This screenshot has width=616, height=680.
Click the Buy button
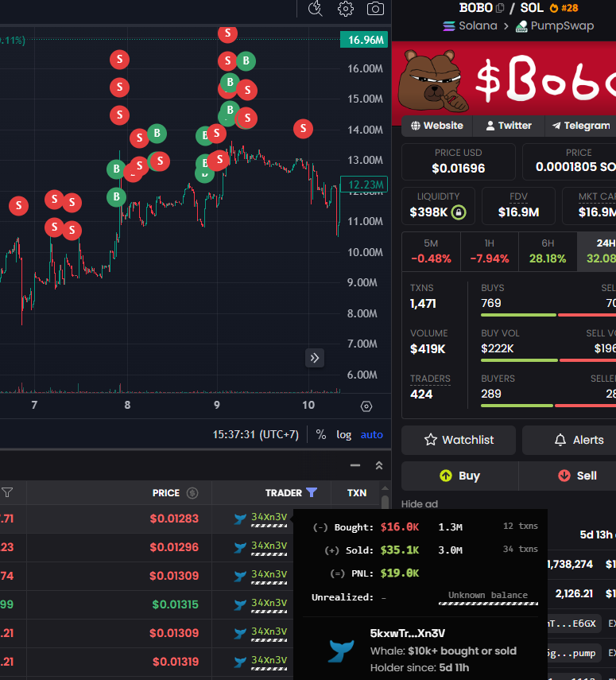[460, 476]
